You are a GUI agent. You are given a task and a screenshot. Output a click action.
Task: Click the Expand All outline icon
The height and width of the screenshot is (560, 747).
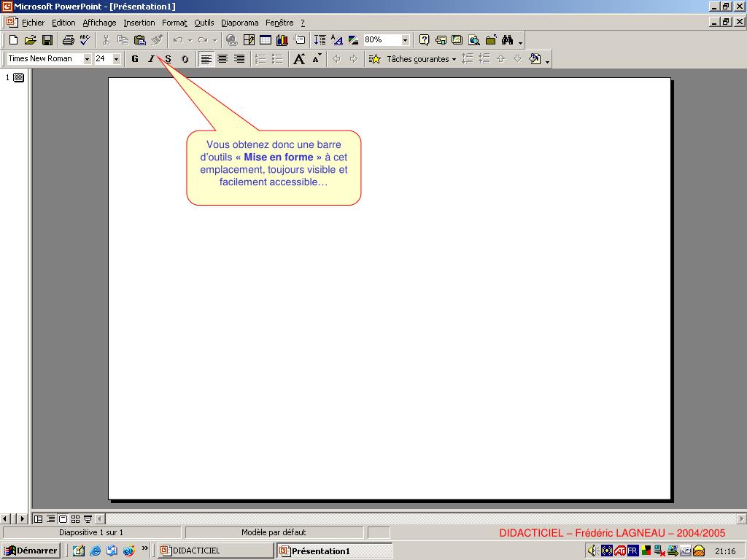320,40
